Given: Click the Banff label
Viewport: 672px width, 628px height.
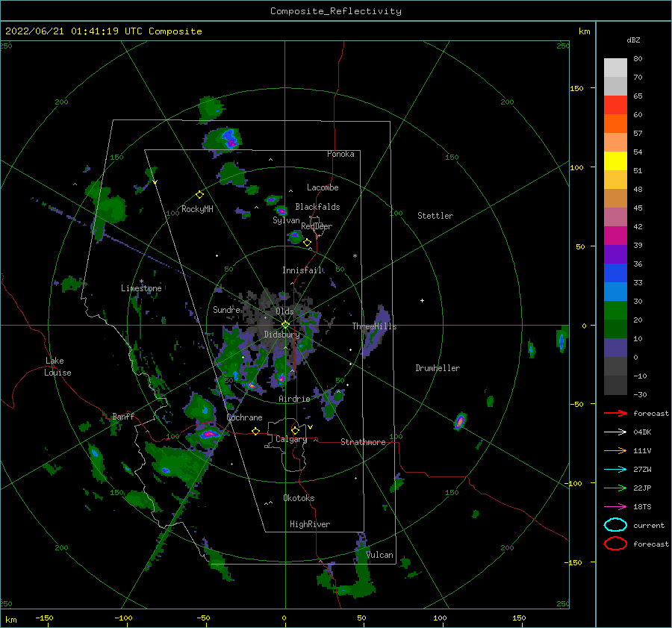Looking at the screenshot, I should click(x=123, y=416).
